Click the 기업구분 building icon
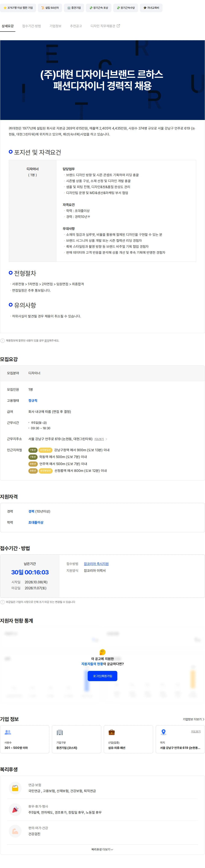This screenshot has width=205, height=868. pos(60,732)
